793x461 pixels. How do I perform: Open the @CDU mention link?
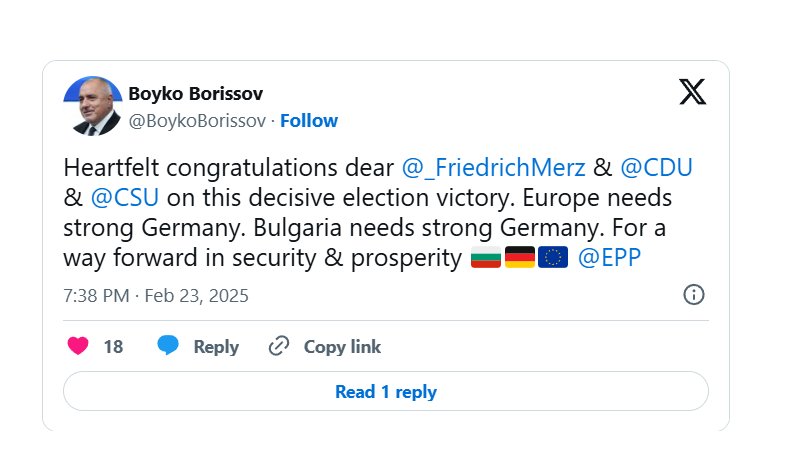[656, 167]
